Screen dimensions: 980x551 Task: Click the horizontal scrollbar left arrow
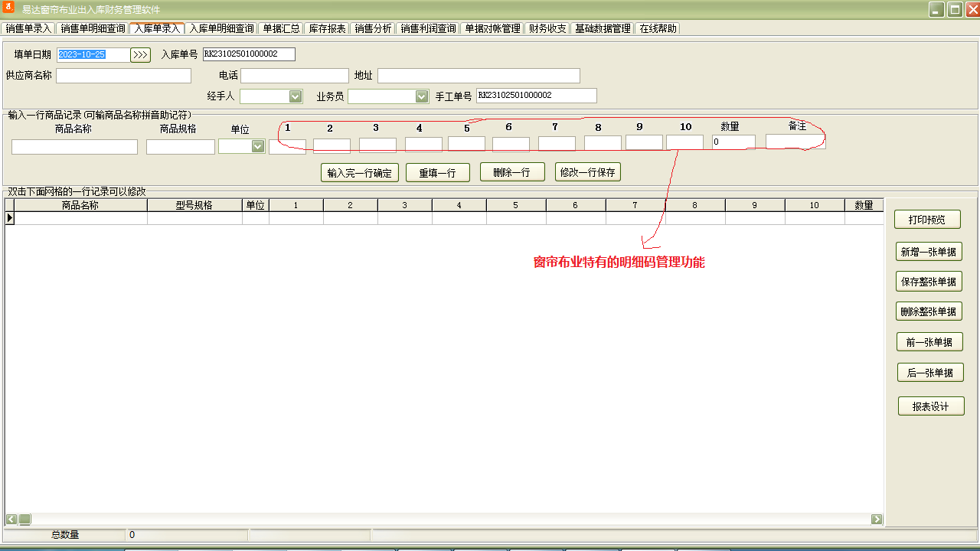[11, 519]
